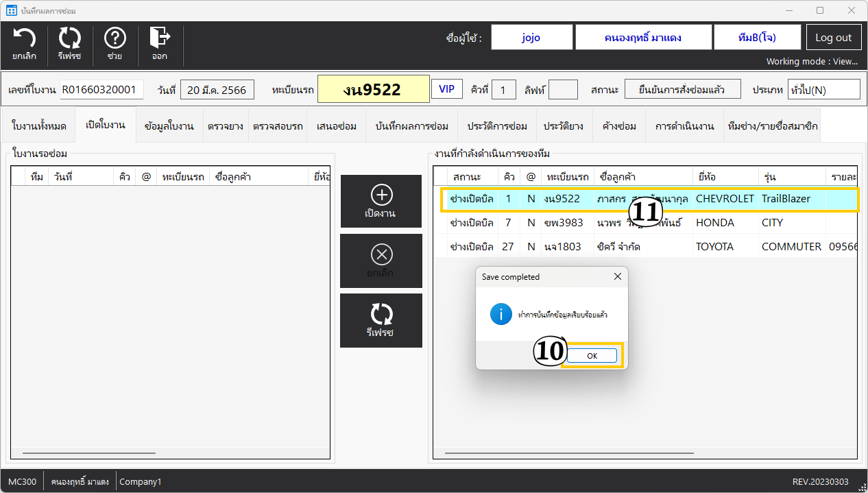Click the ออก exit door icon
This screenshot has width=868, height=493.
pyautogui.click(x=160, y=44)
